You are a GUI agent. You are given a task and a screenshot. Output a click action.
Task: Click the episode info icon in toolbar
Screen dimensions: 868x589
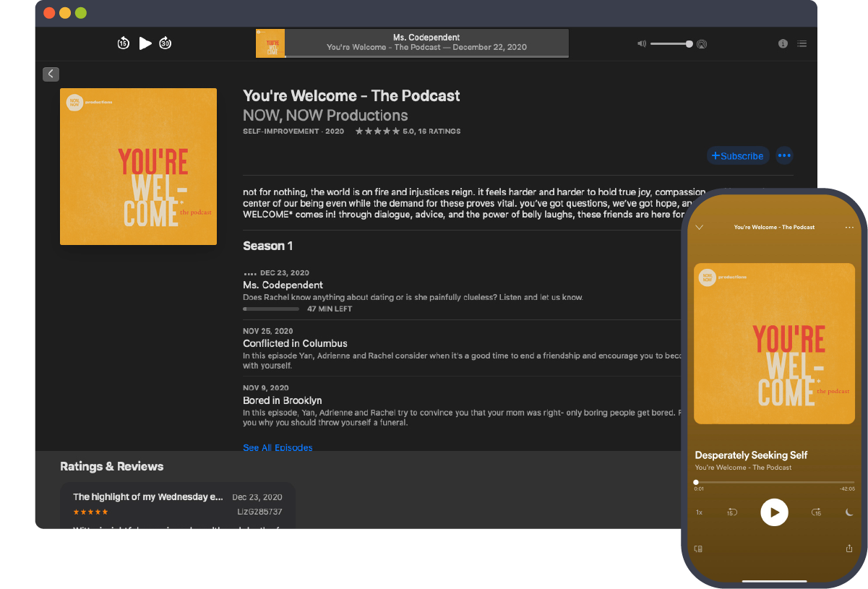(783, 43)
